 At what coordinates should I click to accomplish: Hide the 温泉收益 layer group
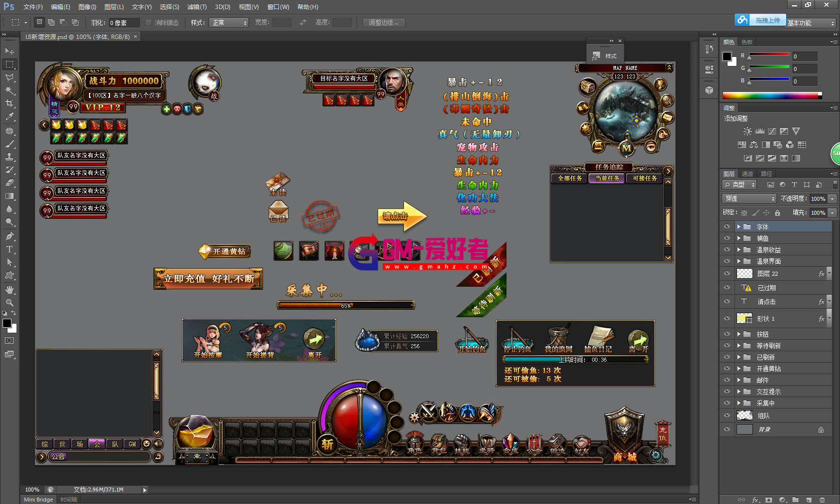click(727, 250)
